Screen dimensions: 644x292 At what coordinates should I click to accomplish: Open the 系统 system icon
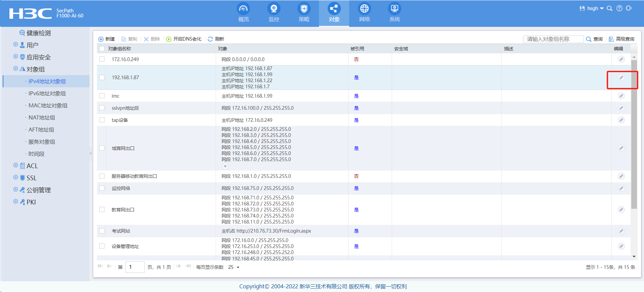(x=394, y=9)
